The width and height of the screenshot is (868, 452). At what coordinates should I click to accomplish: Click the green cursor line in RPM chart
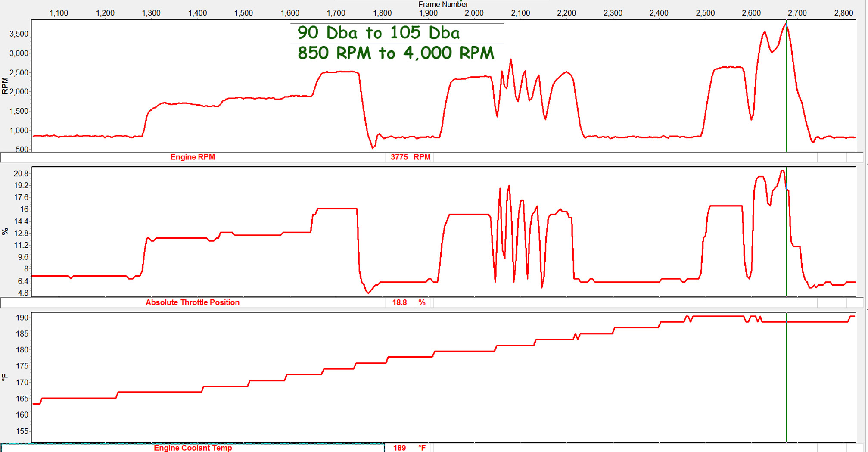point(787,108)
